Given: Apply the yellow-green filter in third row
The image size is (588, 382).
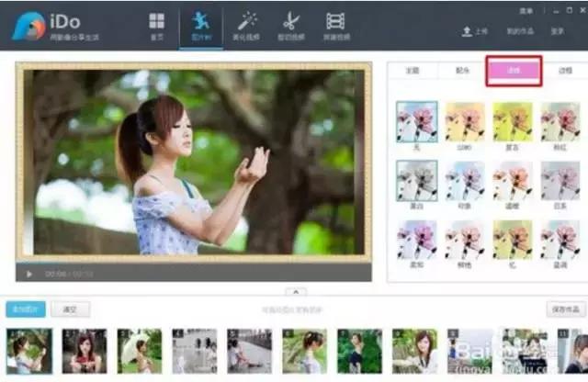Looking at the screenshot, I should tap(513, 240).
